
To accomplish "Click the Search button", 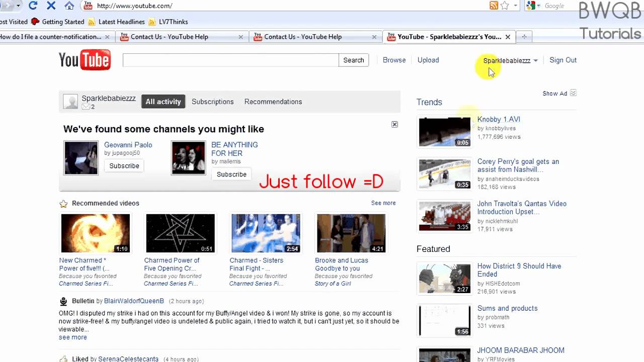I will (x=354, y=60).
